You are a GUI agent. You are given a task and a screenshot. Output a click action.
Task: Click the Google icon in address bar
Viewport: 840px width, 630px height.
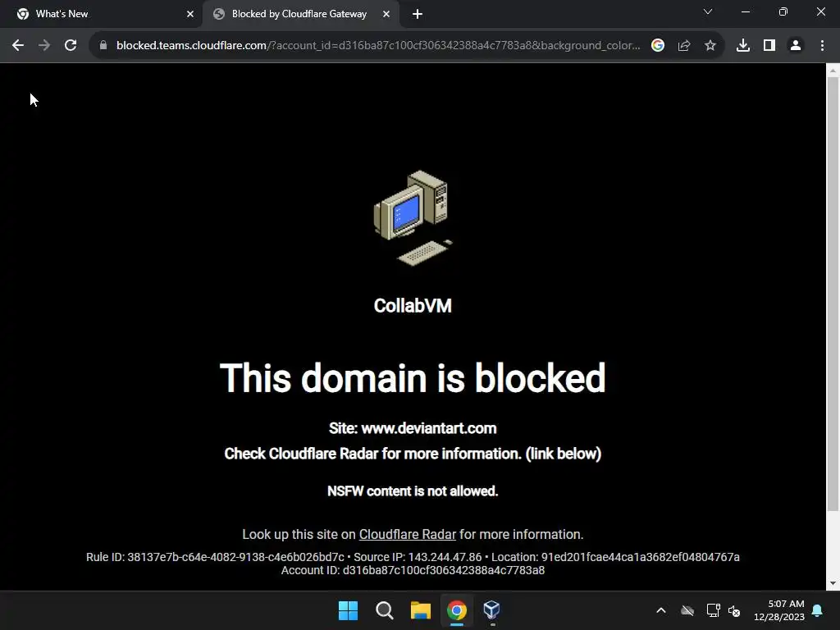658,46
